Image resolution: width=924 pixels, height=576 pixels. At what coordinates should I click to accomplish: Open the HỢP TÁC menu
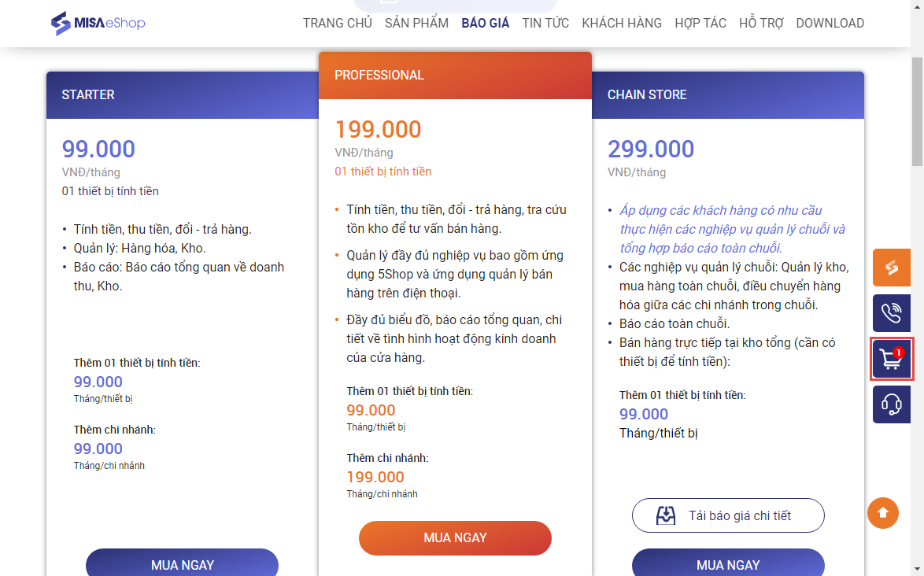(700, 23)
